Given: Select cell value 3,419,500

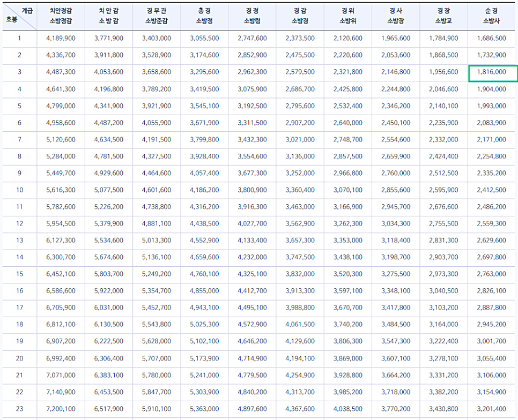Looking at the screenshot, I should [204, 89].
